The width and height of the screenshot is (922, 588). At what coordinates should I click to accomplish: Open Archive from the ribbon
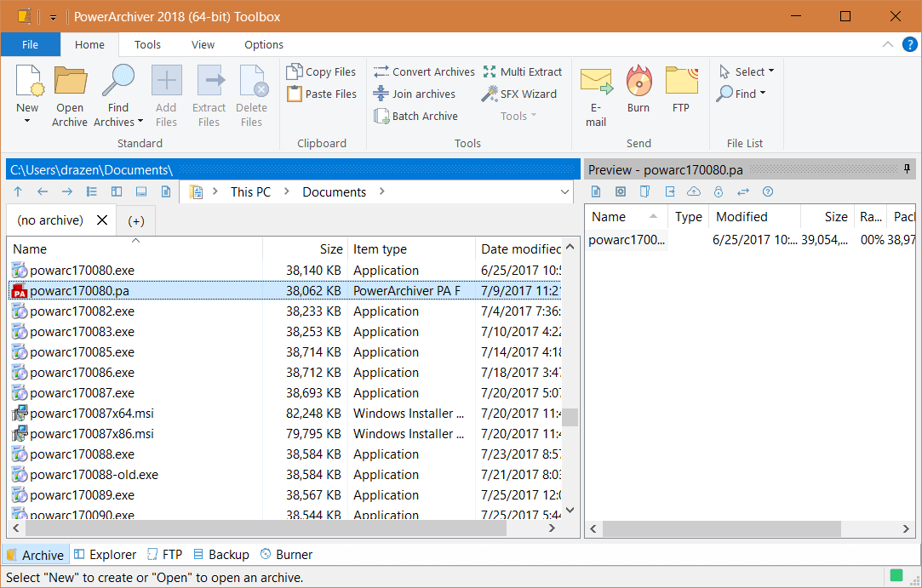tap(70, 96)
